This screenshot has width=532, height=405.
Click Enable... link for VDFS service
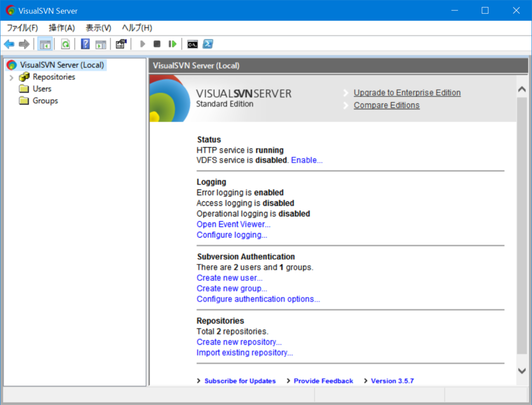[307, 160]
